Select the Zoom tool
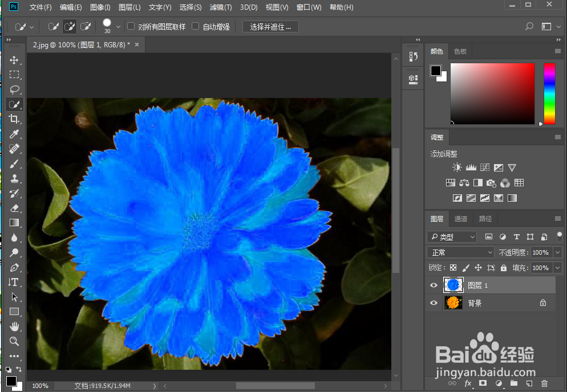The width and height of the screenshot is (567, 392). pyautogui.click(x=14, y=341)
